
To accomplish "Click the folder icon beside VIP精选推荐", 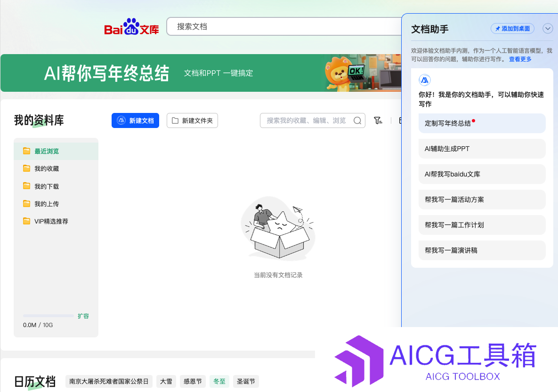I will click(x=27, y=221).
